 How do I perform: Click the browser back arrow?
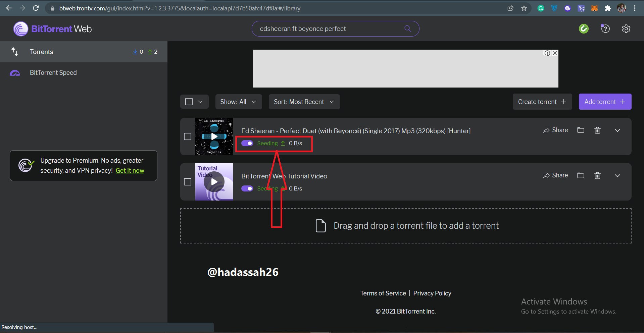pos(9,8)
